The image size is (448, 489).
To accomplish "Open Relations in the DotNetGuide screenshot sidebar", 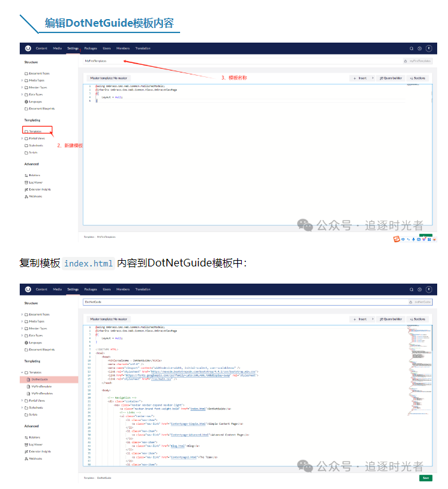I will (32, 437).
